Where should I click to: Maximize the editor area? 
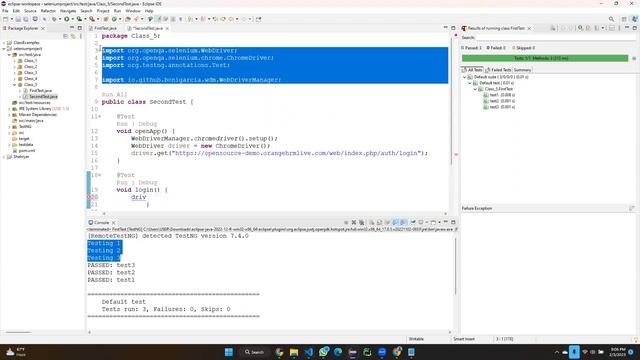point(453,28)
